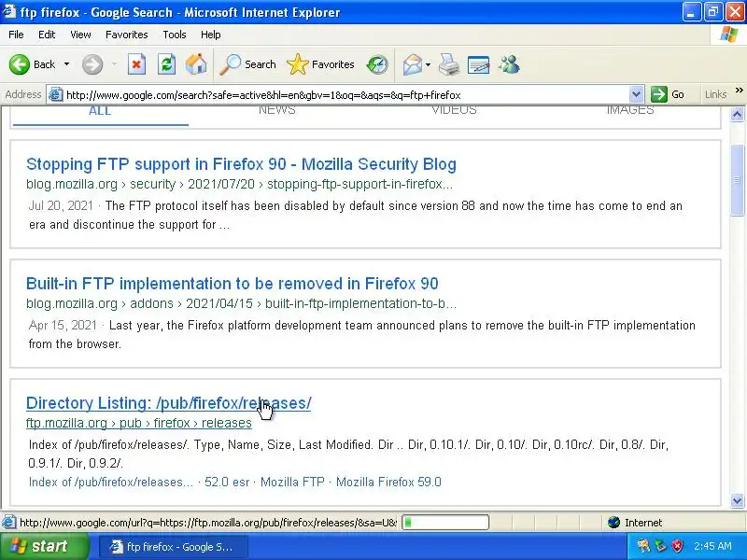Go to Home page icon
747x560 pixels.
(196, 64)
